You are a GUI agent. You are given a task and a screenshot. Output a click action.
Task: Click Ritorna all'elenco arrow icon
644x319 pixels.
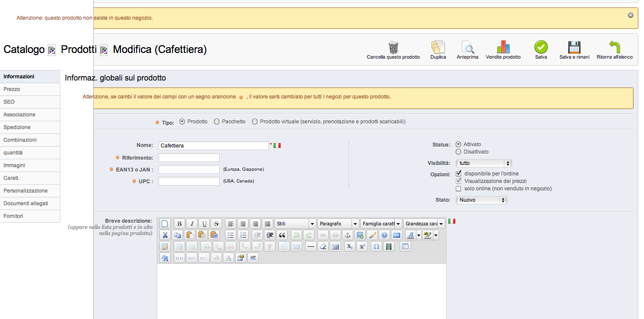[x=615, y=47]
